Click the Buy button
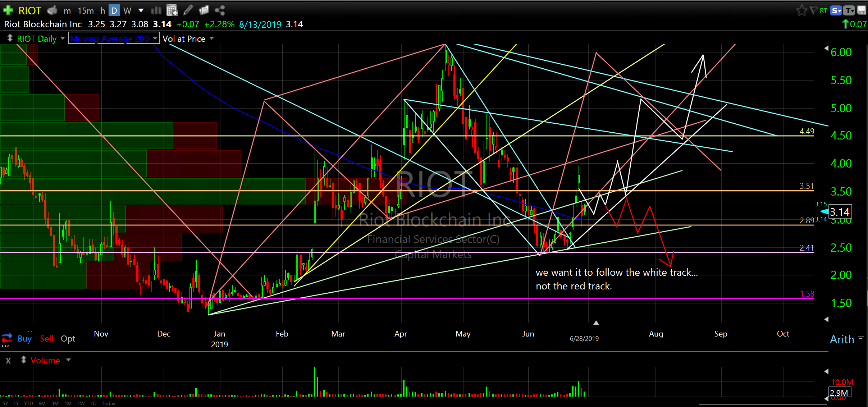Image resolution: width=868 pixels, height=407 pixels. pyautogui.click(x=24, y=338)
